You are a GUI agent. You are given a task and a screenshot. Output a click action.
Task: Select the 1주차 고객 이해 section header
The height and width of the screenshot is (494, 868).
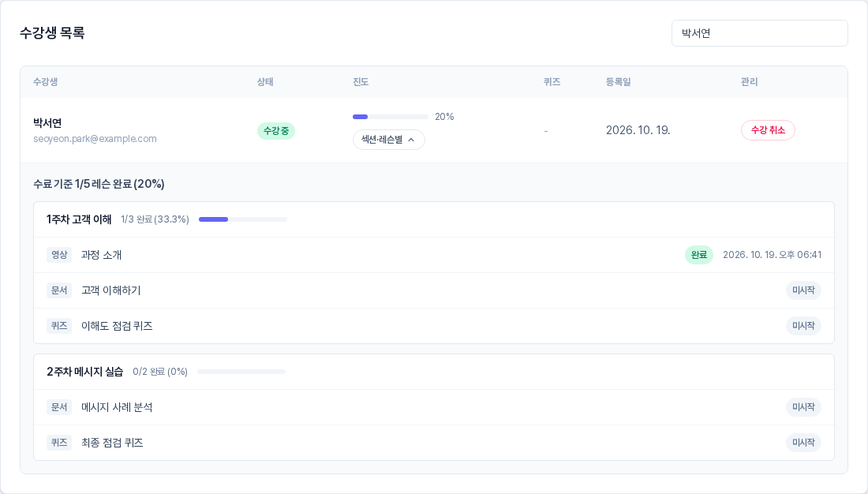click(x=434, y=220)
